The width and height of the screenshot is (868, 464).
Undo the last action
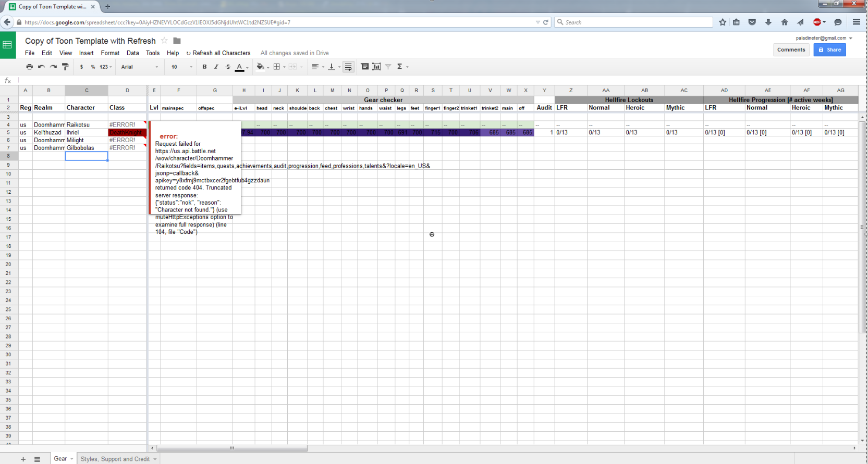(x=41, y=67)
